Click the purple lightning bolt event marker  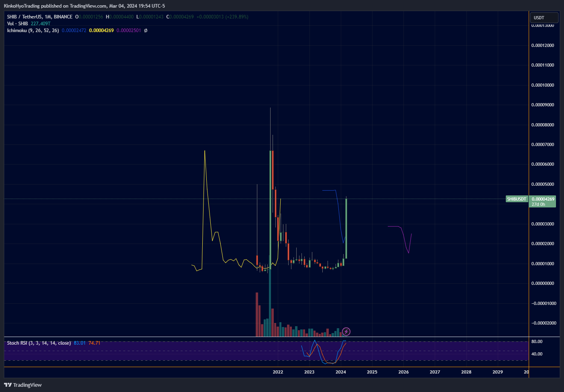point(346,332)
